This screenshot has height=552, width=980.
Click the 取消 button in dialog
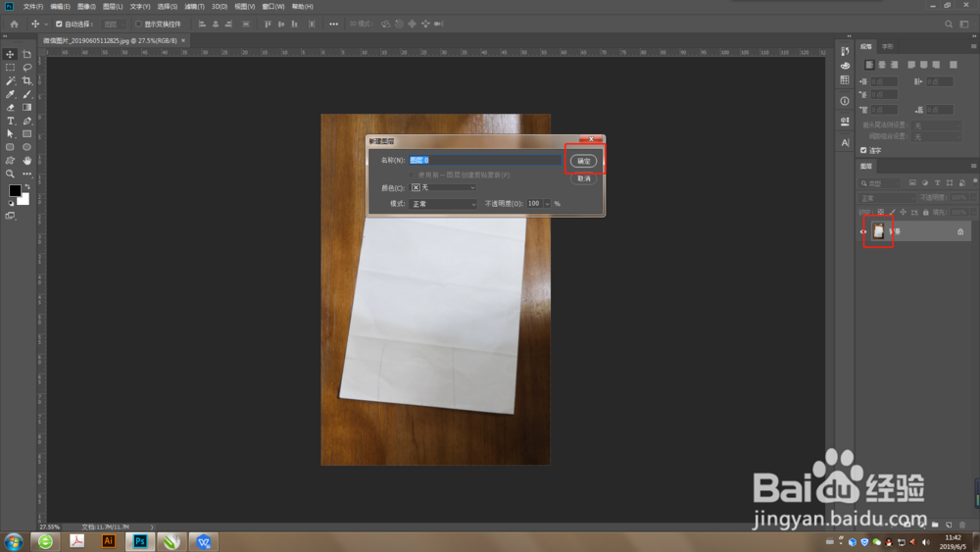[584, 178]
